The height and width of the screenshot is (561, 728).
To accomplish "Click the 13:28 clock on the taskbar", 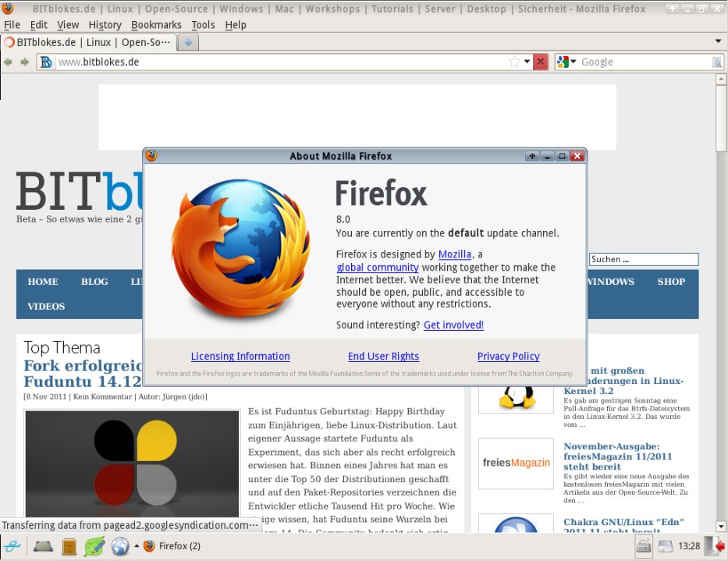I will (x=688, y=545).
